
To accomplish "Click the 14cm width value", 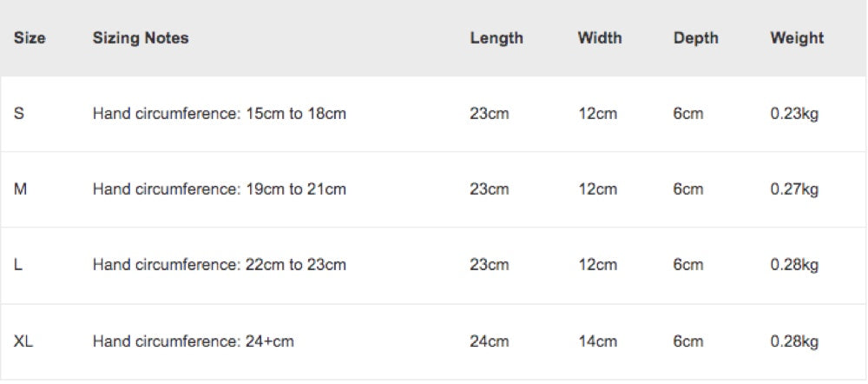I will click(598, 341).
